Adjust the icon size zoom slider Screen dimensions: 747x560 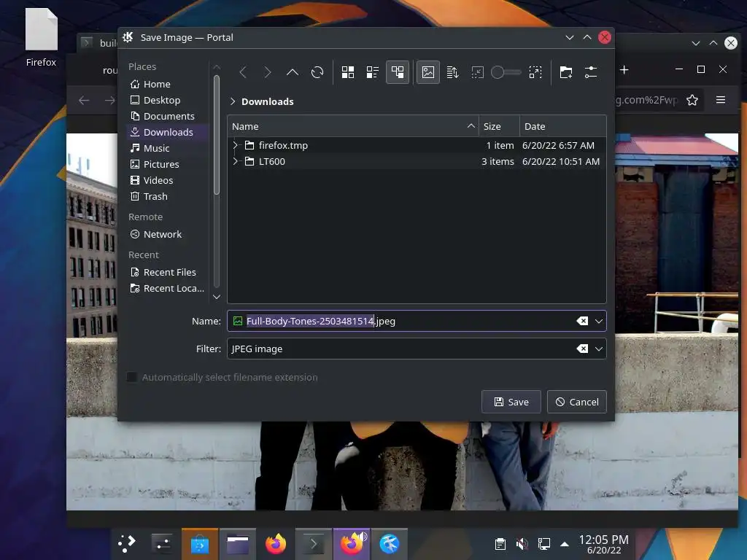(x=506, y=72)
